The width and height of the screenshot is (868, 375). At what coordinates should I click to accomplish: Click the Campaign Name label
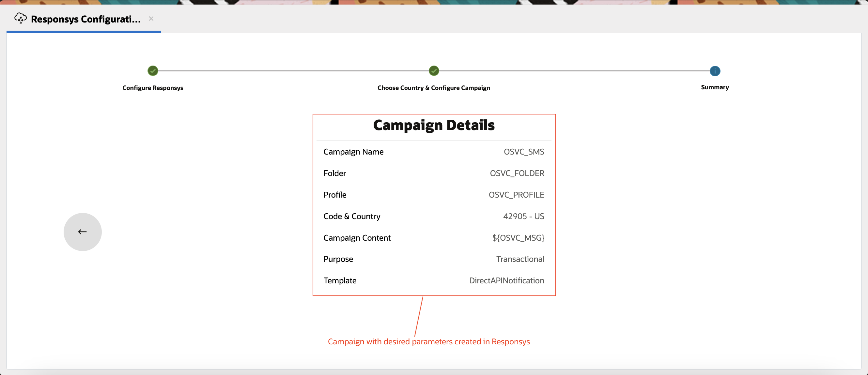(x=353, y=152)
